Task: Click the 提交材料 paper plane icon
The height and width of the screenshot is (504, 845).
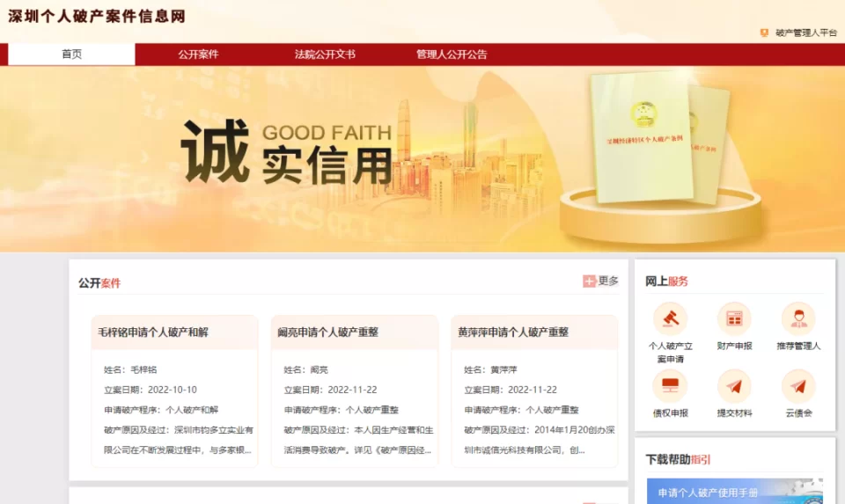Action: point(734,385)
